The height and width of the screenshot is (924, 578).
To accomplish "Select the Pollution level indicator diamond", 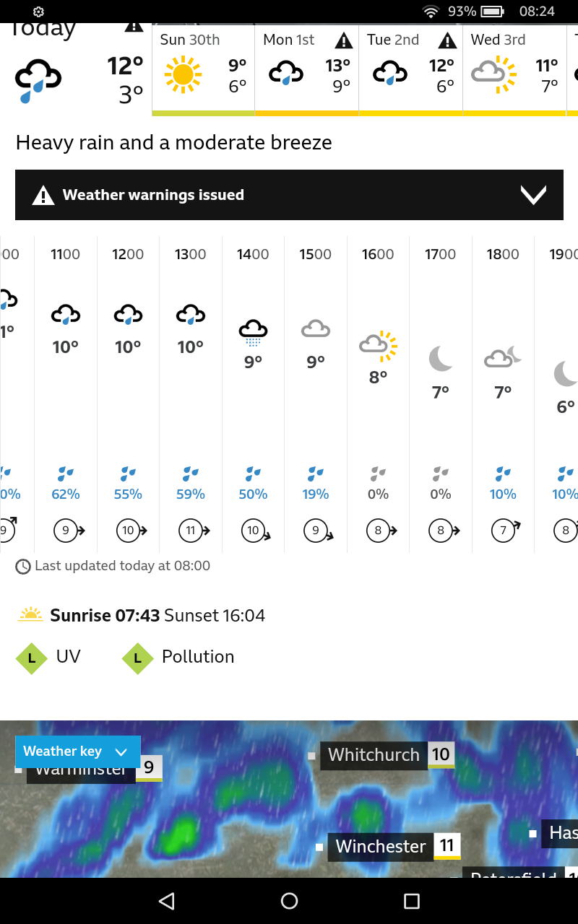I will click(137, 658).
